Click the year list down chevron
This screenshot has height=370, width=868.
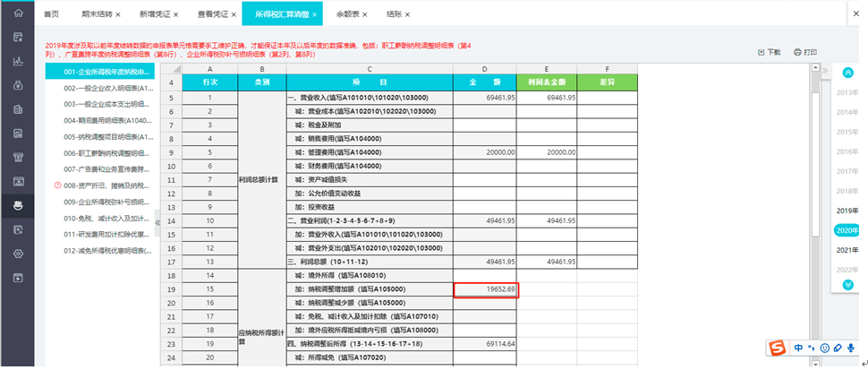click(x=847, y=285)
